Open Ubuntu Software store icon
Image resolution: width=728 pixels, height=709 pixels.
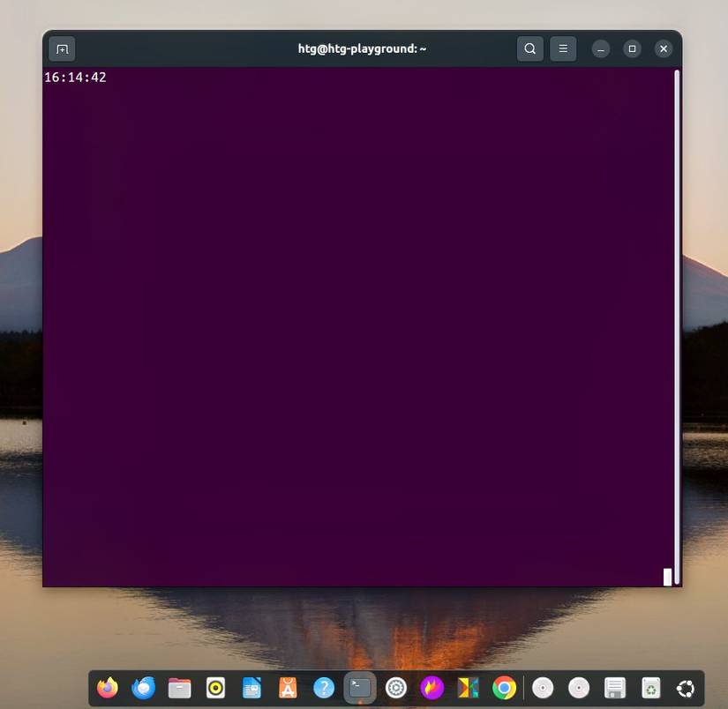coord(288,688)
